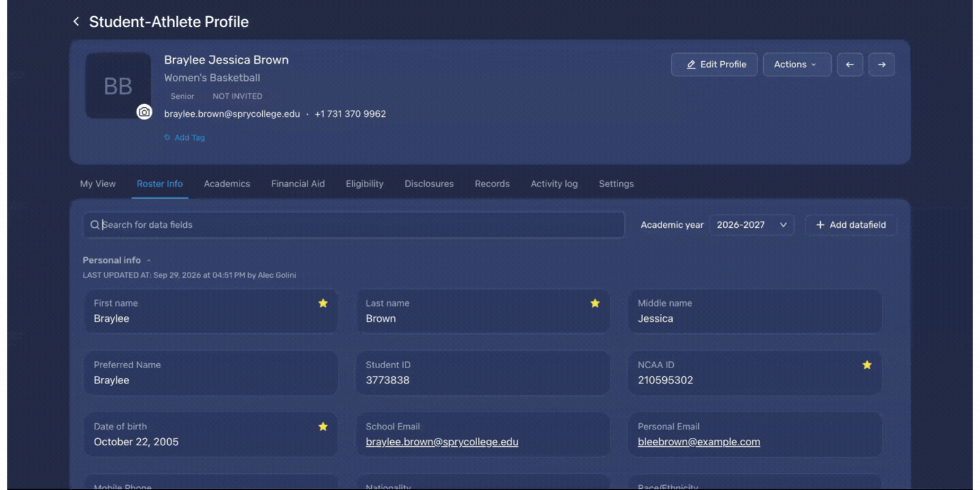
Task: Click the School Email link braylee.brown@sprycollege.edu
Action: tap(442, 442)
